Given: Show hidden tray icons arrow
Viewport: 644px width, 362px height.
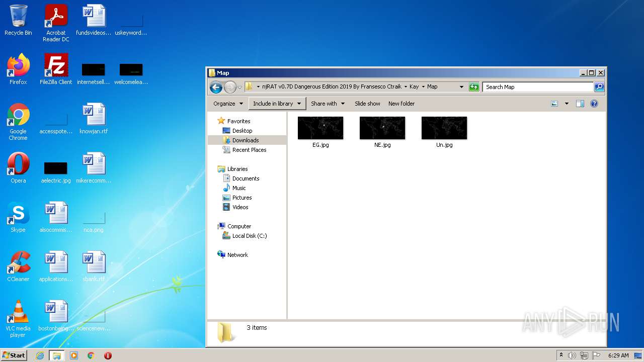Looking at the screenshot, I should [x=561, y=355].
